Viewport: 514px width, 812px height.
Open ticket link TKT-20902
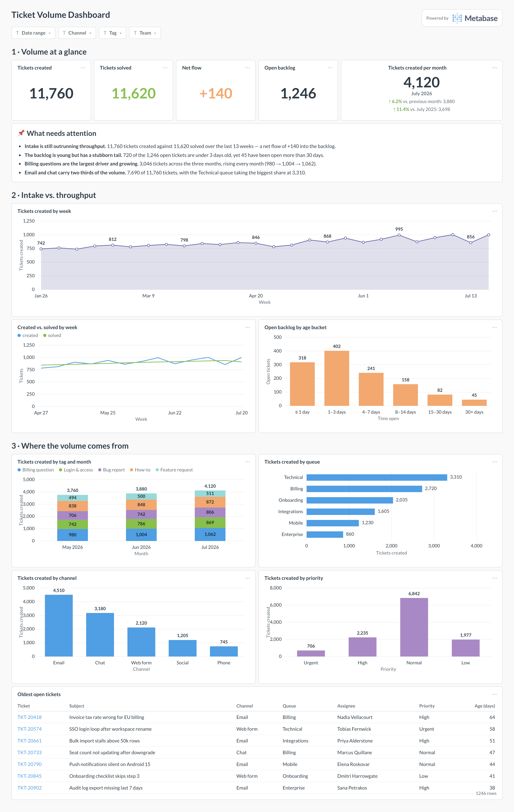(30, 788)
